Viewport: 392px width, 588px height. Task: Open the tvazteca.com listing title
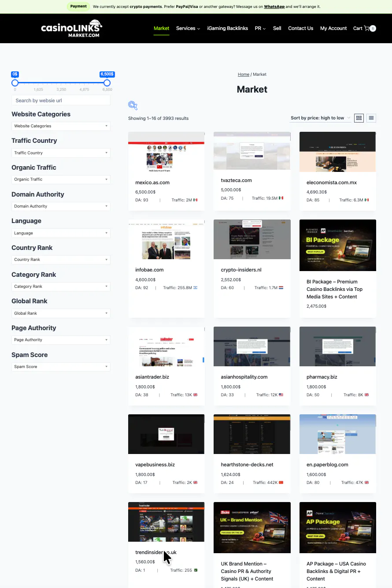(x=237, y=180)
